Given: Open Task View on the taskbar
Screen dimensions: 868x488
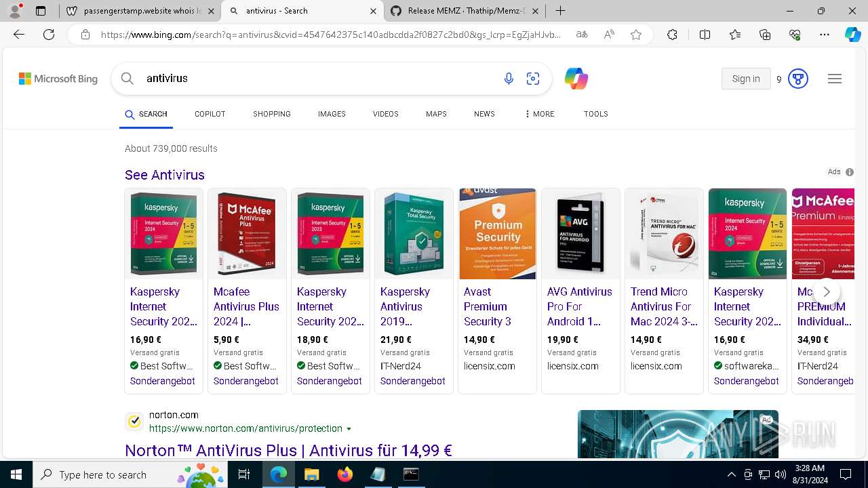Looking at the screenshot, I should 244,474.
